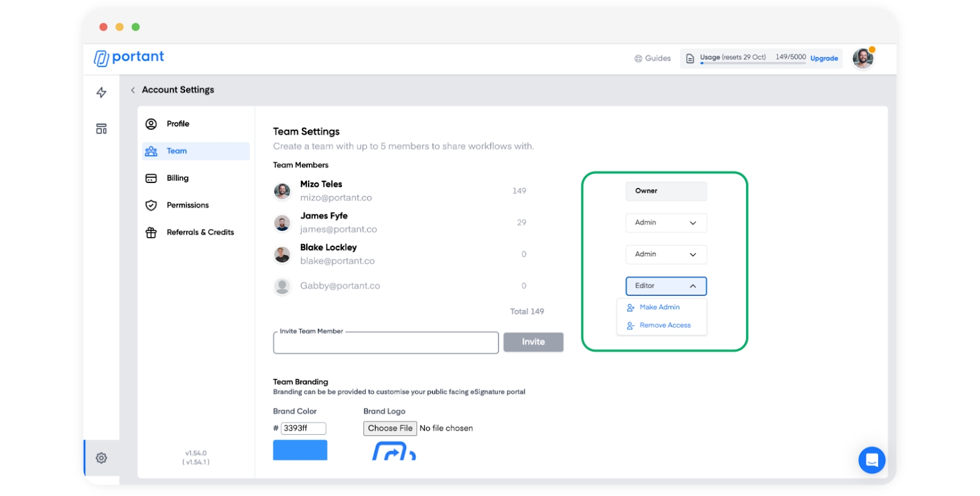Expand James Fyfe's Admin role dropdown

point(666,223)
